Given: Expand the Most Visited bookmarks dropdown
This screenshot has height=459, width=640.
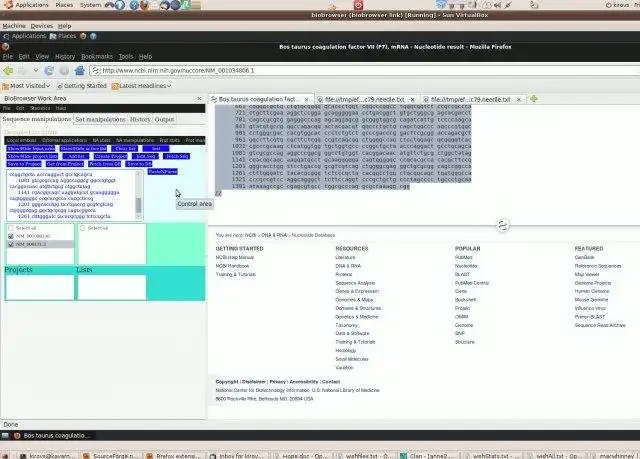Looking at the screenshot, I should 48,86.
